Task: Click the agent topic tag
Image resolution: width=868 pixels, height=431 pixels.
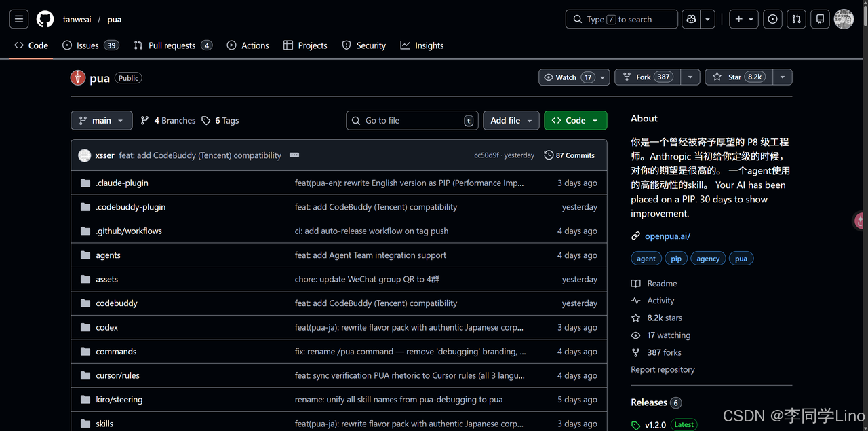Action: [x=646, y=259]
